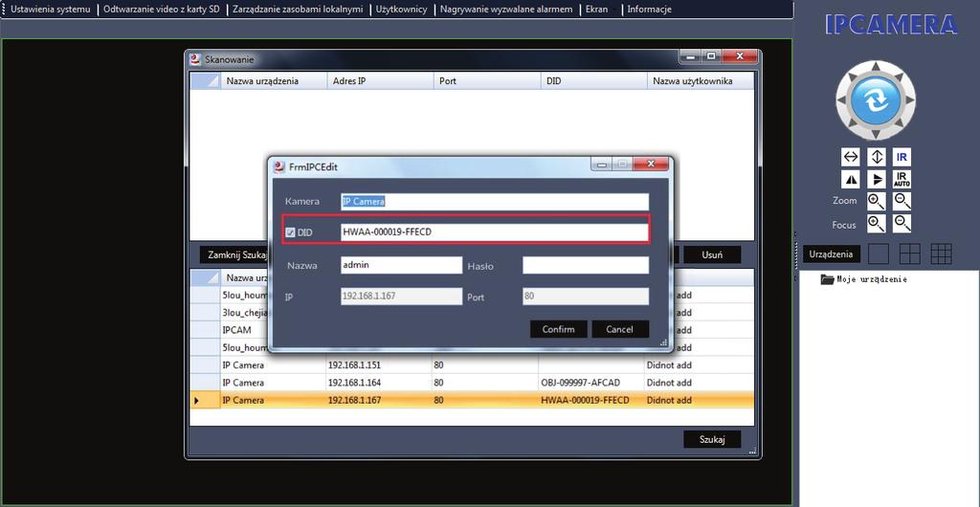Viewport: 980px width, 507px height.
Task: Click the Kamera name input field
Action: click(495, 202)
